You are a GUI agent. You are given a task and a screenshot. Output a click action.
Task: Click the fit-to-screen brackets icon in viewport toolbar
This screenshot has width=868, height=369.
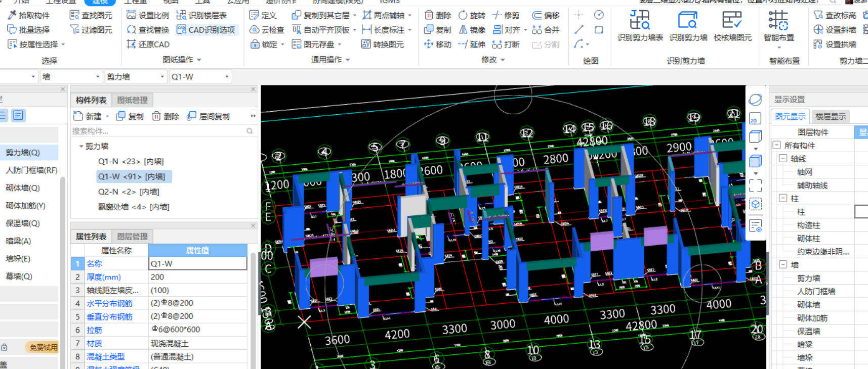click(x=755, y=186)
